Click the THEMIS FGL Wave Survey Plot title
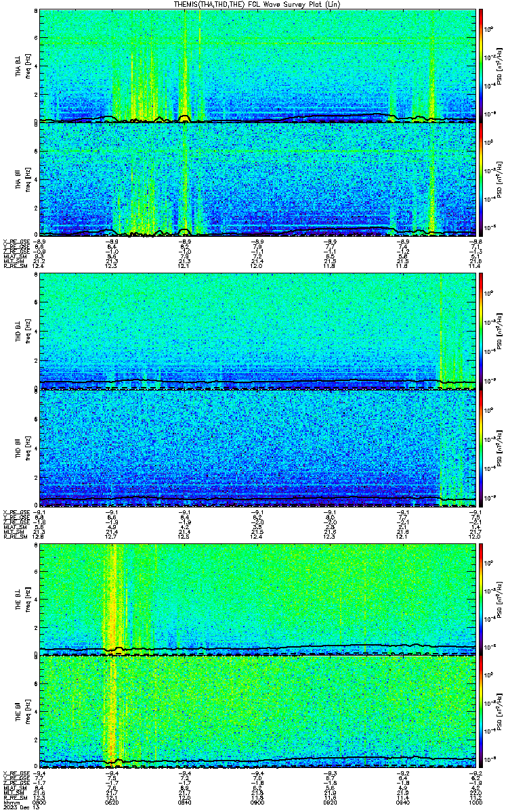Viewport: 508px width, 812px height. 254,3
